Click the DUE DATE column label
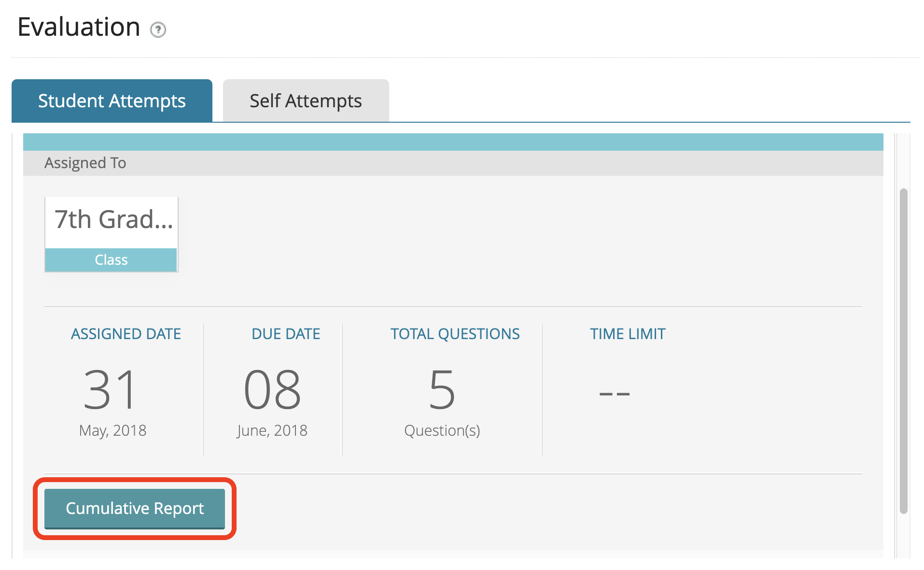 pos(286,334)
